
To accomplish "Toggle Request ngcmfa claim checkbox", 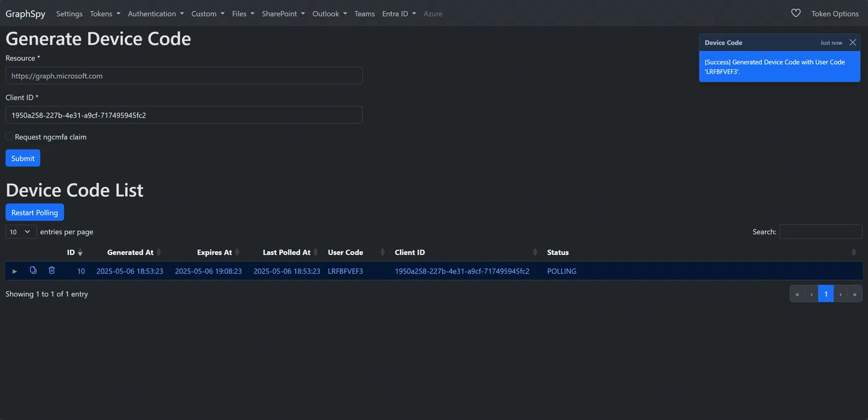I will (9, 136).
